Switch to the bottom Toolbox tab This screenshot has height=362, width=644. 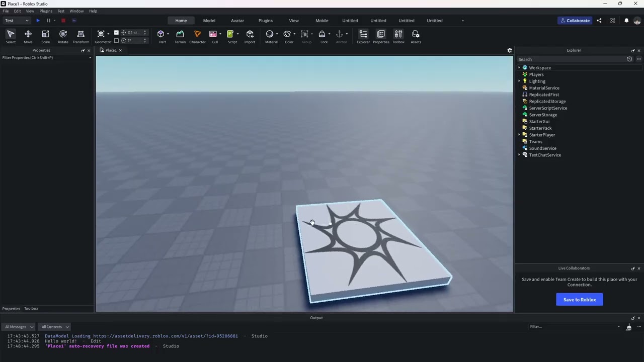(31, 309)
